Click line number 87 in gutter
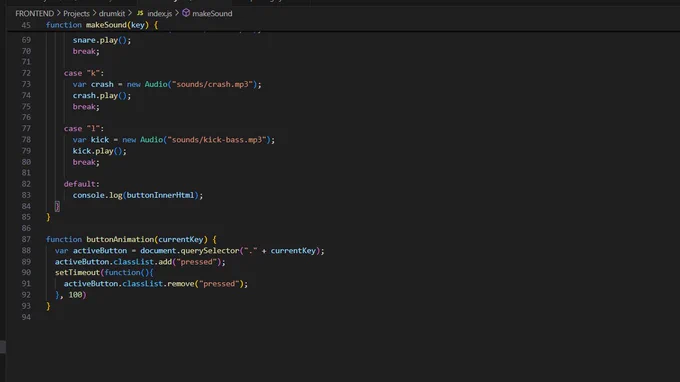 26,239
